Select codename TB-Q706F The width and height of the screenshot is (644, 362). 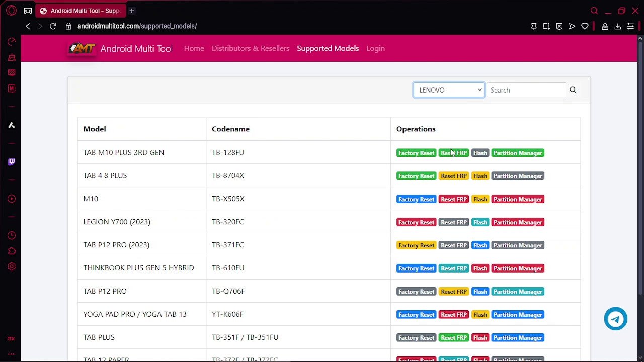(x=228, y=291)
